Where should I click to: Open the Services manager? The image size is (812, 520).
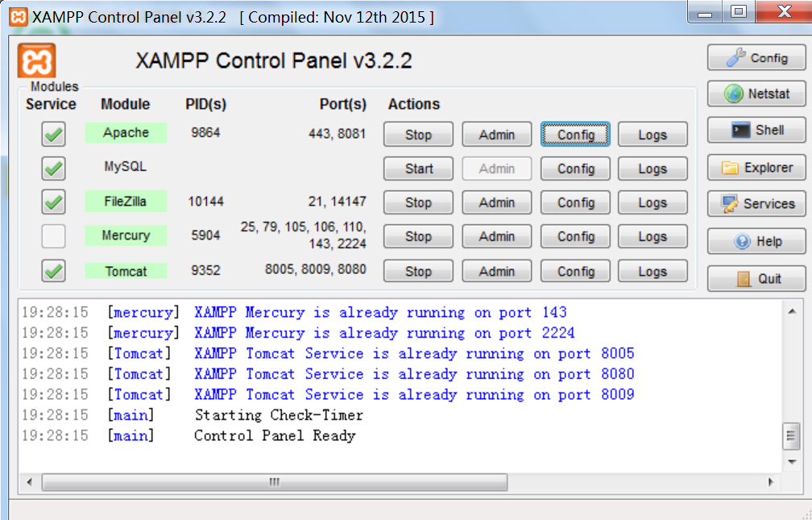pyautogui.click(x=756, y=204)
